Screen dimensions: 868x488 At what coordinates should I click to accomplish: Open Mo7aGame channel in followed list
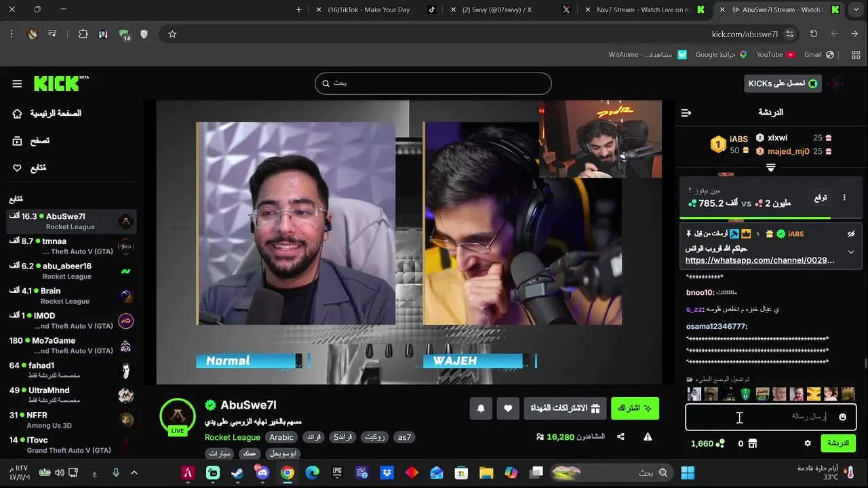(71, 346)
